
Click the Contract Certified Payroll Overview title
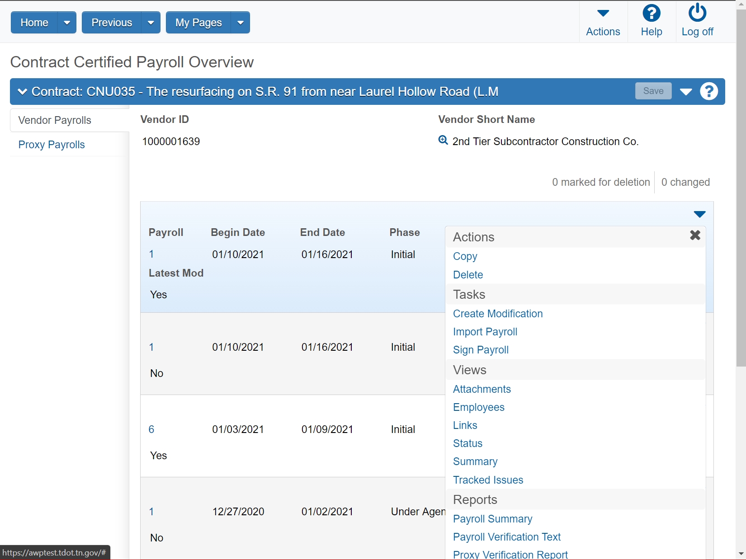132,62
